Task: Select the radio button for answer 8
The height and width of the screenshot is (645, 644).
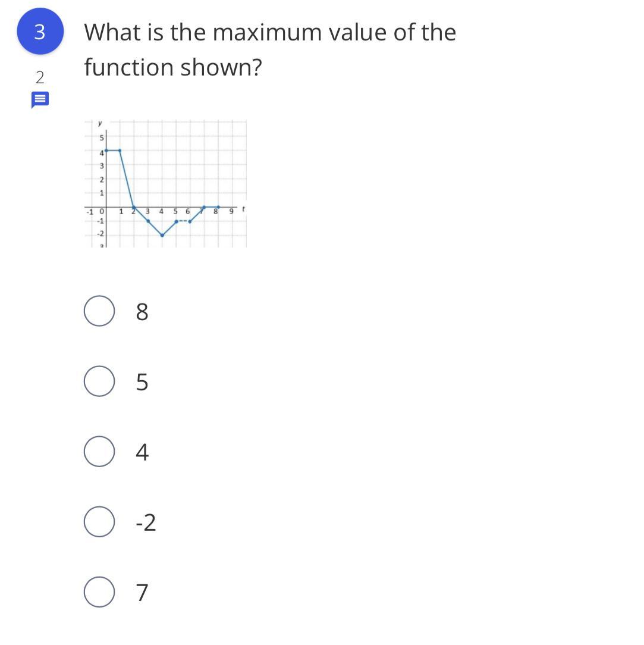Action: (99, 311)
